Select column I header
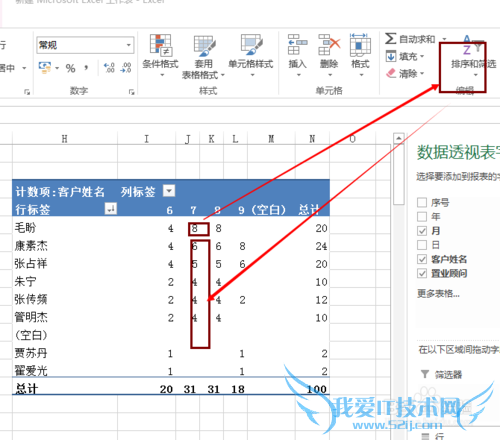The width and height of the screenshot is (500, 440). [146, 139]
